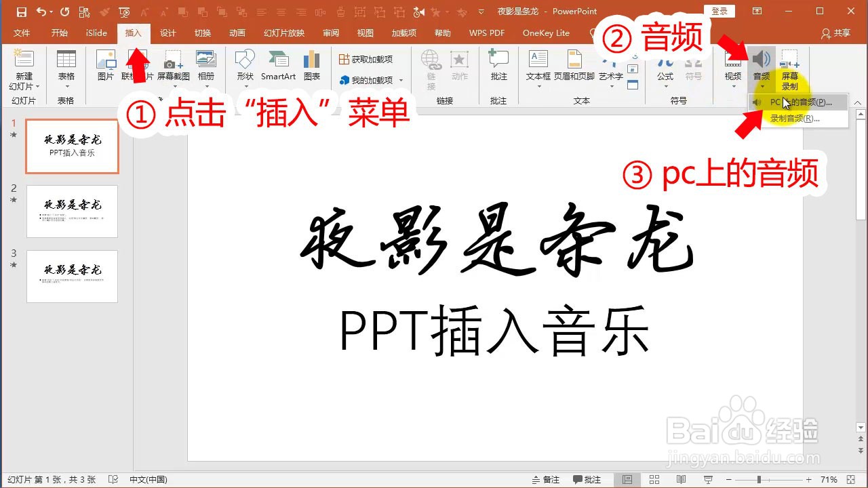Add a Comment (批注) from ribbon
Screen dimensions: 868x488
(x=498, y=66)
